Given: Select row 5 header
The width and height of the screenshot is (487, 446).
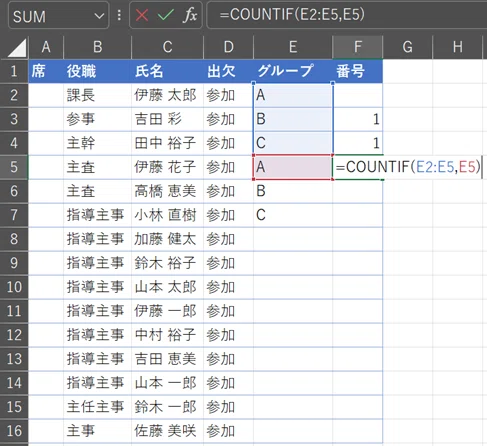Looking at the screenshot, I should pyautogui.click(x=14, y=167).
